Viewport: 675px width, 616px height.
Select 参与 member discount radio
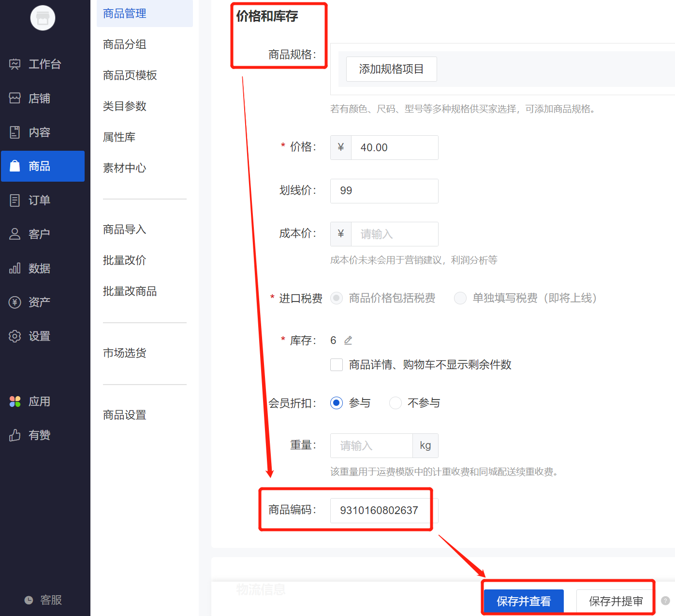337,402
